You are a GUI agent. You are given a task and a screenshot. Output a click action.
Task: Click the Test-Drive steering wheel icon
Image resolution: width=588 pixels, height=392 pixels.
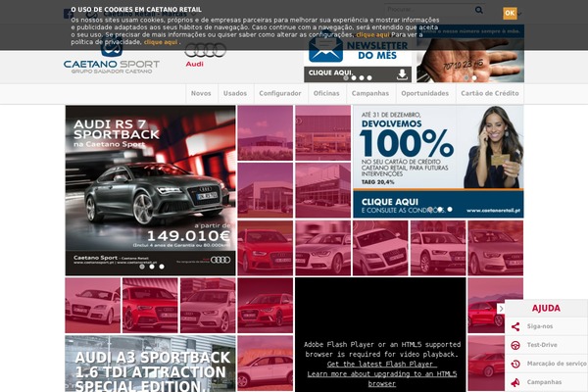pyautogui.click(x=515, y=345)
